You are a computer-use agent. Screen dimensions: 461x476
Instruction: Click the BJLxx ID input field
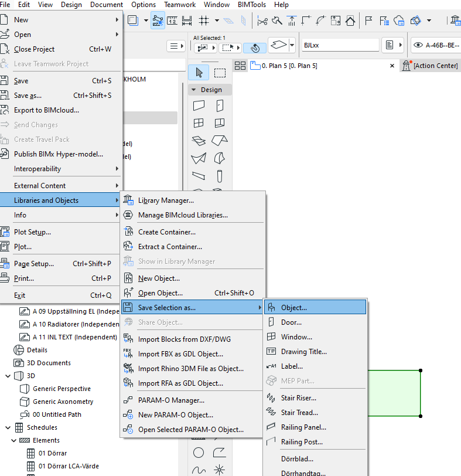[340, 45]
